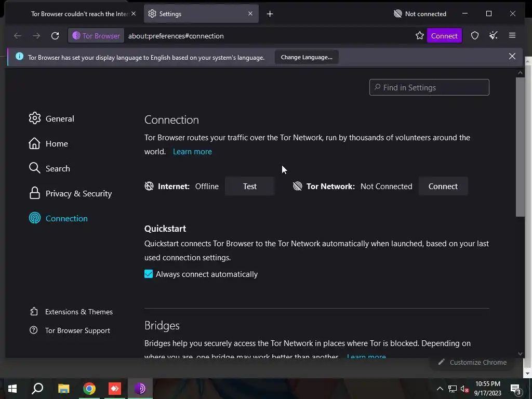Viewport: 532px width, 399px height.
Task: Open Tor Browser Support link
Action: tap(70, 330)
